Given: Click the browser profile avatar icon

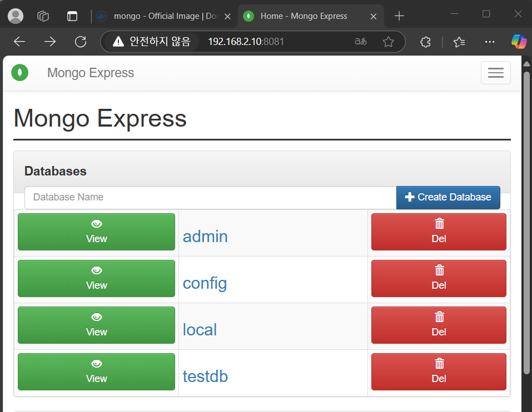Looking at the screenshot, I should [x=15, y=16].
